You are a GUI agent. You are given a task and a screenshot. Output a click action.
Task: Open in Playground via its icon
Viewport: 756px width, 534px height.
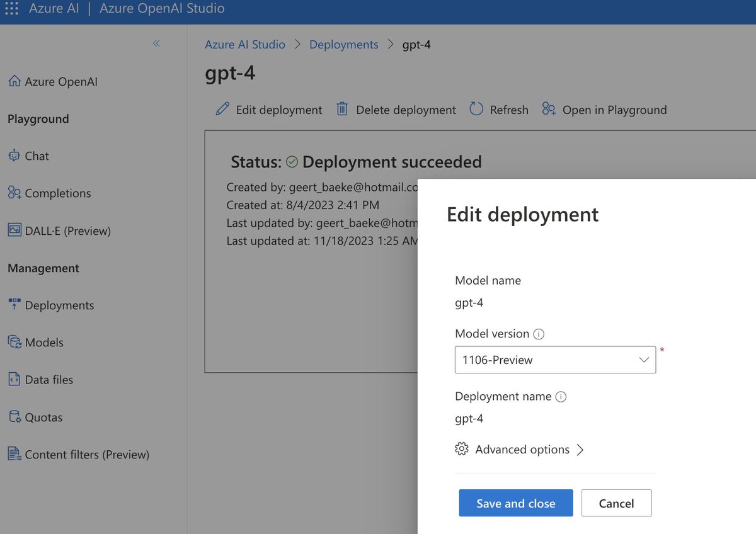[x=547, y=109]
